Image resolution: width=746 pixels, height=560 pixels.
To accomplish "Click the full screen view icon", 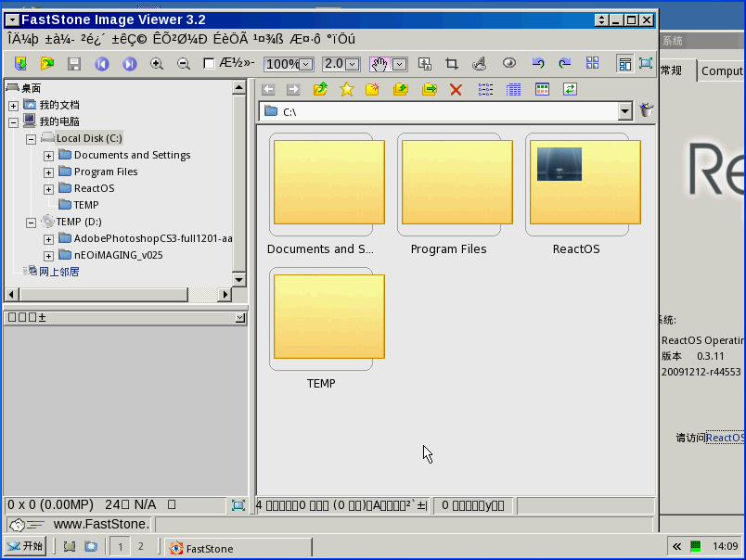I will 646,63.
